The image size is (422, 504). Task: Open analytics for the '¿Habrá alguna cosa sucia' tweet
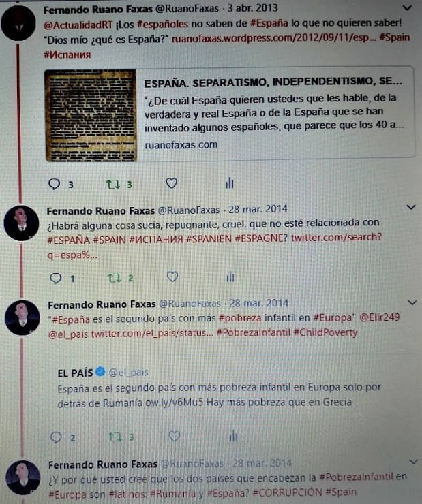pyautogui.click(x=230, y=277)
